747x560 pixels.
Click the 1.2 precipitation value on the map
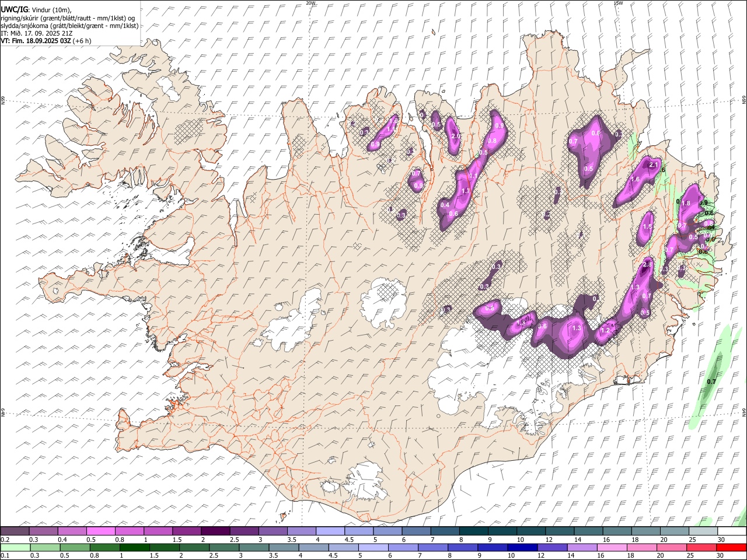point(605,331)
